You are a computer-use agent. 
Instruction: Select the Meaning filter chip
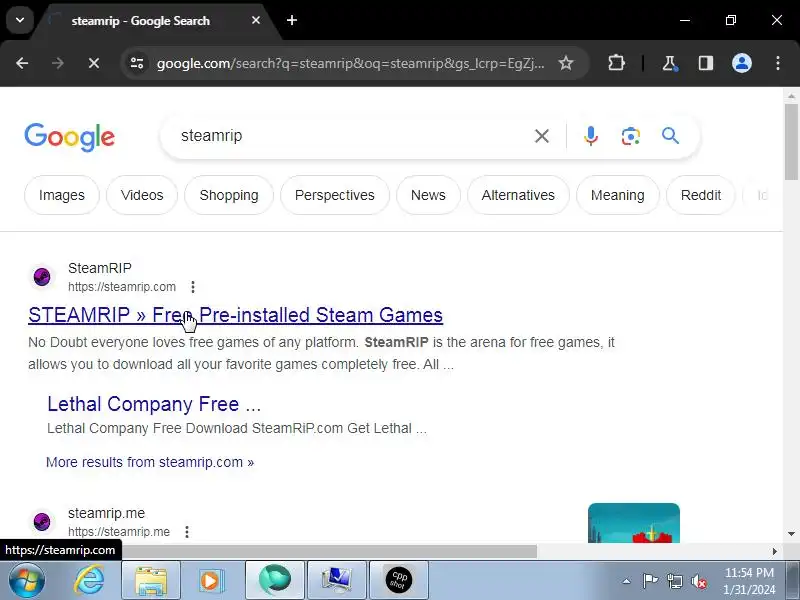[617, 195]
